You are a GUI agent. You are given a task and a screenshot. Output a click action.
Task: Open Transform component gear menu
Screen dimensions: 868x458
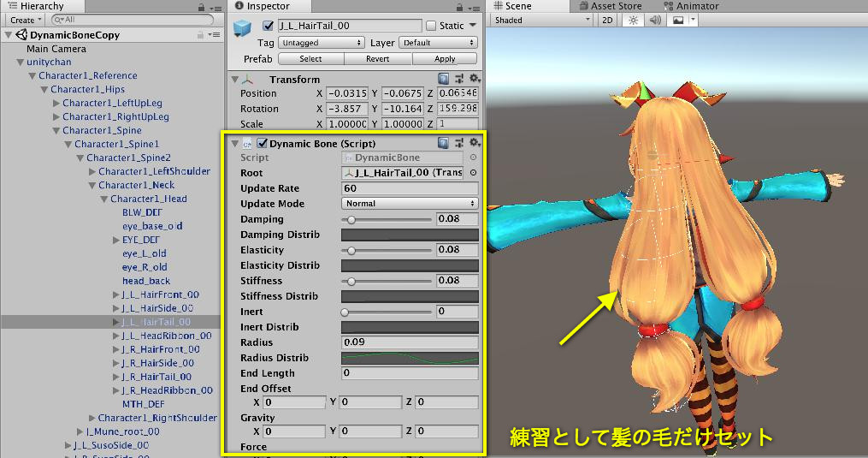tap(475, 79)
